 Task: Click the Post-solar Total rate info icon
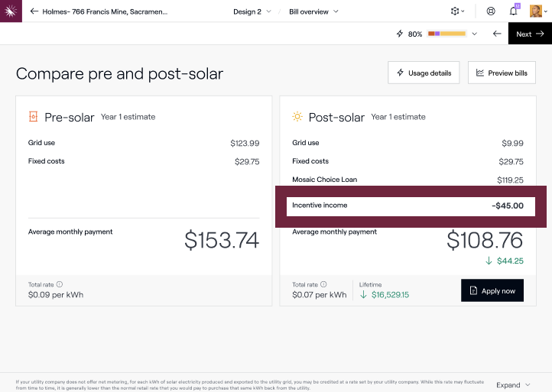(x=323, y=284)
